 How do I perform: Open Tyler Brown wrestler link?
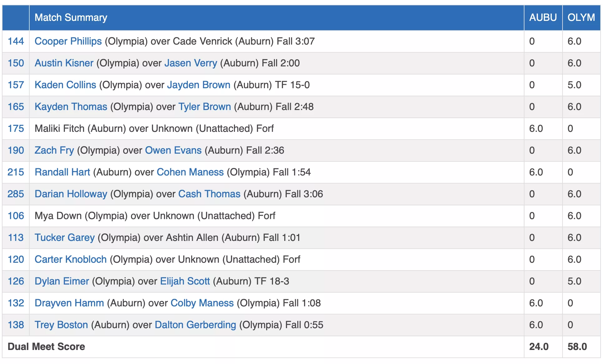tap(205, 107)
